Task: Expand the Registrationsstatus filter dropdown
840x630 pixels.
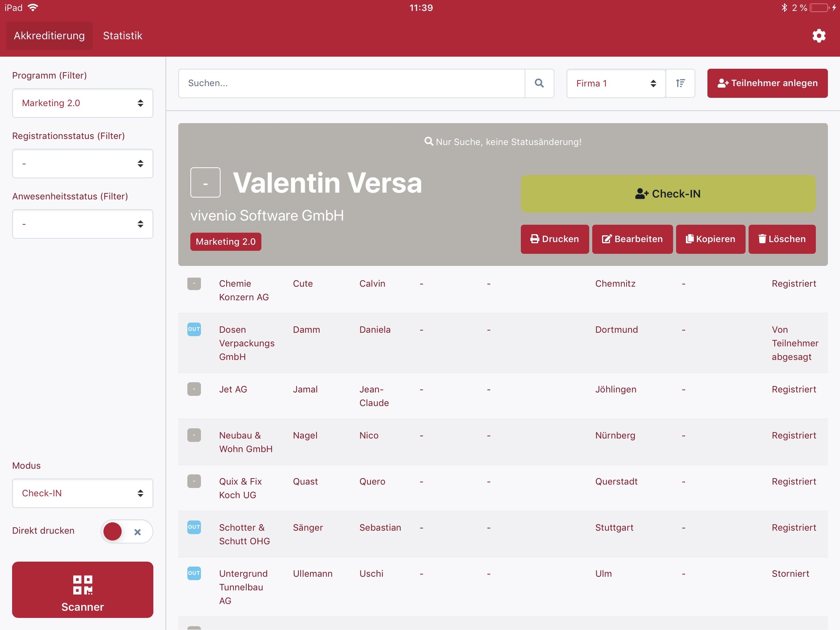Action: click(x=82, y=164)
